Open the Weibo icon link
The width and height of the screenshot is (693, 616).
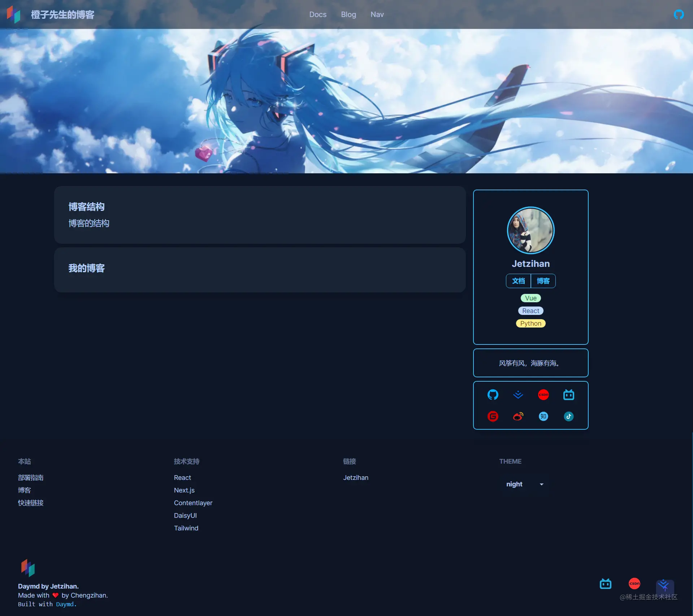point(518,416)
